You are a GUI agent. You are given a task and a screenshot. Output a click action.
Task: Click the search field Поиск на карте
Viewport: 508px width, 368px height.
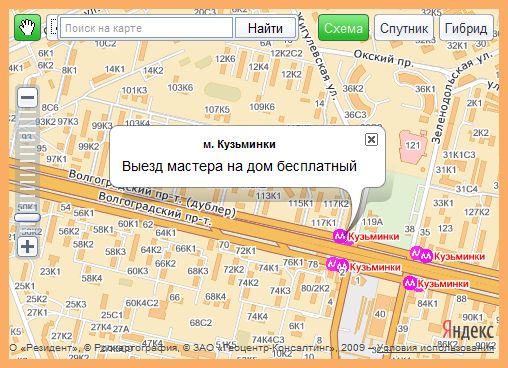click(146, 28)
